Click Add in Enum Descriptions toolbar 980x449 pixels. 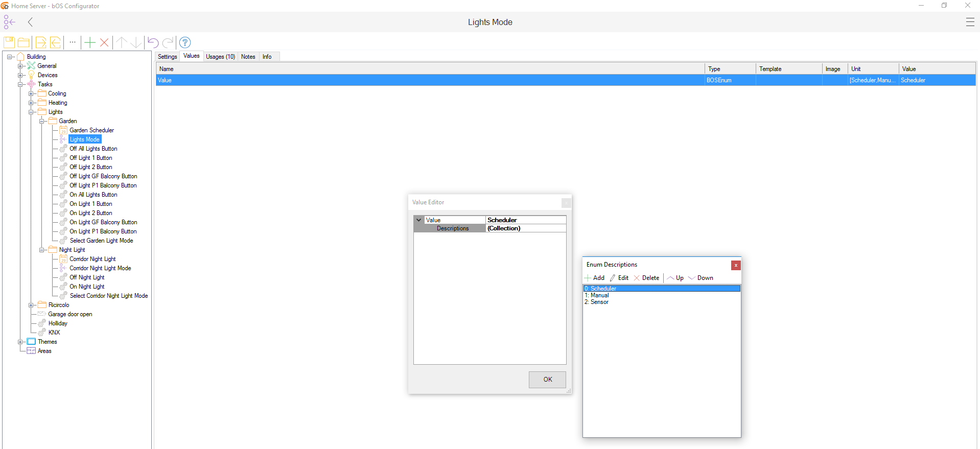pyautogui.click(x=595, y=278)
